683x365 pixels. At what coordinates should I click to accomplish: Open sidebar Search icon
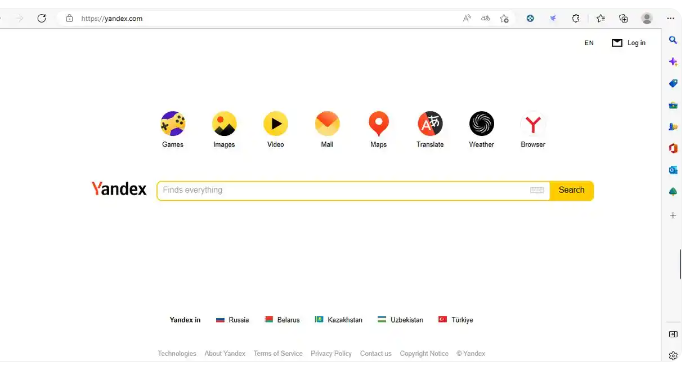(673, 40)
